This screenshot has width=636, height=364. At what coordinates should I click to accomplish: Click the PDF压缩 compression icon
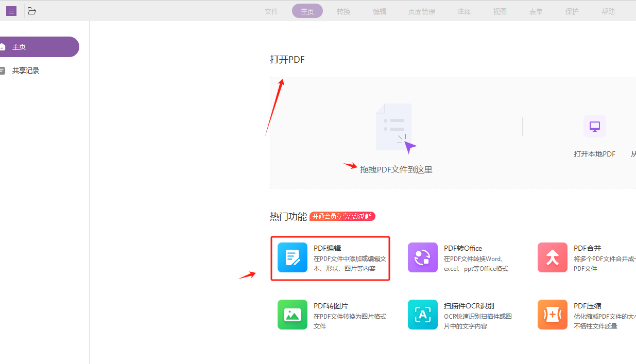pos(552,315)
